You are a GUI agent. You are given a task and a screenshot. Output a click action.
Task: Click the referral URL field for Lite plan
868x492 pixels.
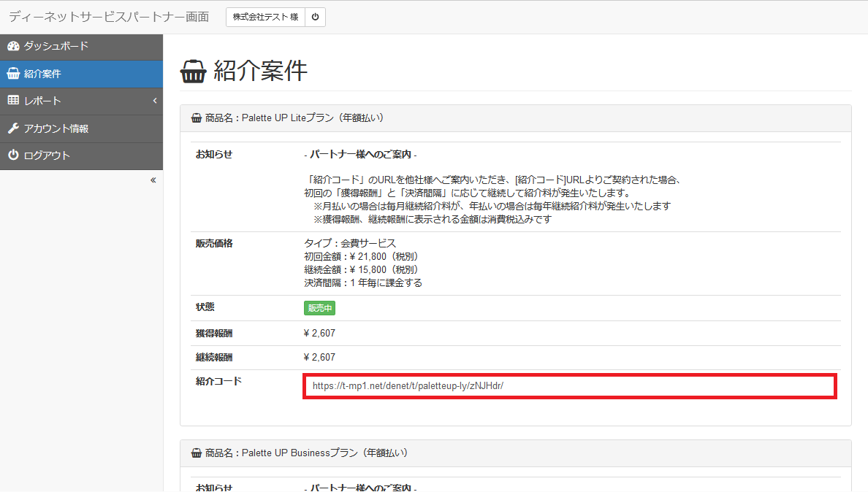tap(570, 386)
